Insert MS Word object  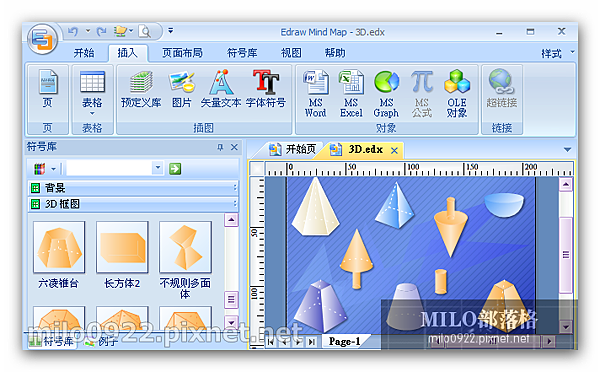point(316,94)
